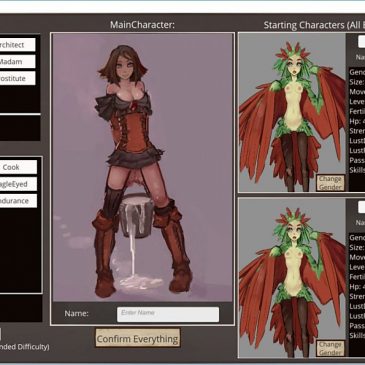Pick the Cook trait option
The height and width of the screenshot is (365, 365).
(x=18, y=167)
